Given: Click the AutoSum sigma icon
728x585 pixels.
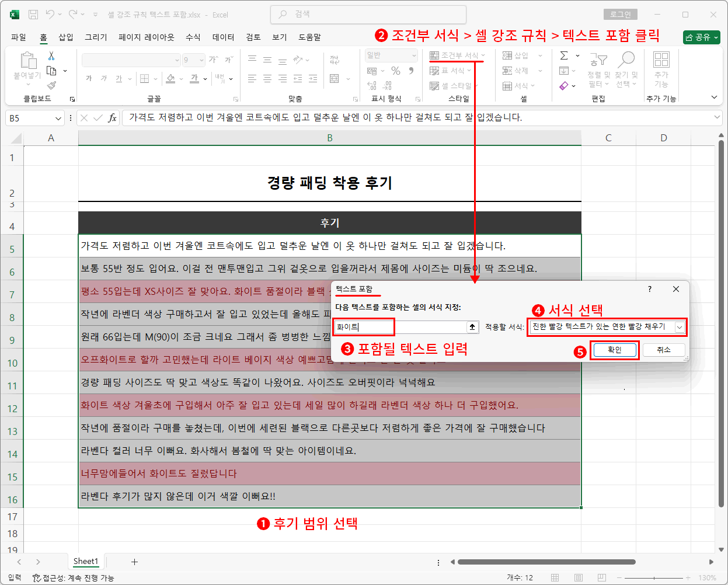Looking at the screenshot, I should pos(564,55).
